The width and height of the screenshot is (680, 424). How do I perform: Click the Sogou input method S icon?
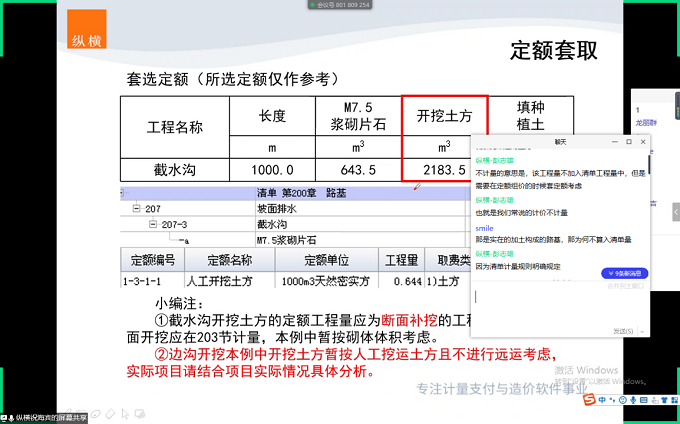(x=591, y=401)
